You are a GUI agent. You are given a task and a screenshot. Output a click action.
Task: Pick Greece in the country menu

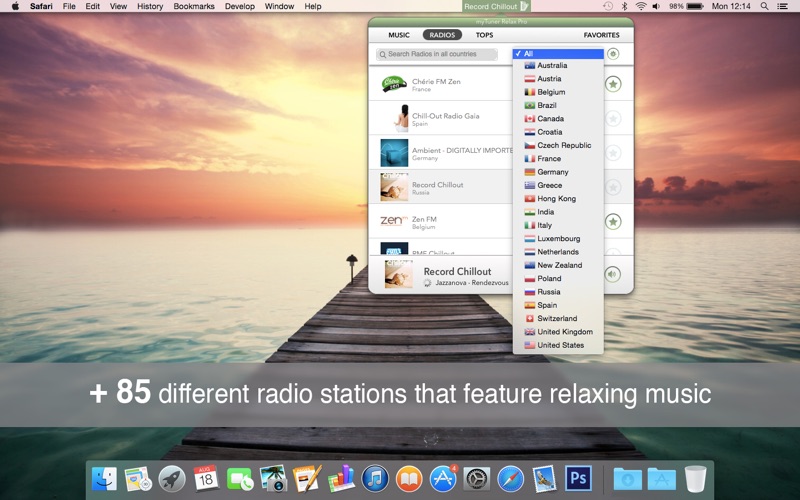[x=558, y=185]
